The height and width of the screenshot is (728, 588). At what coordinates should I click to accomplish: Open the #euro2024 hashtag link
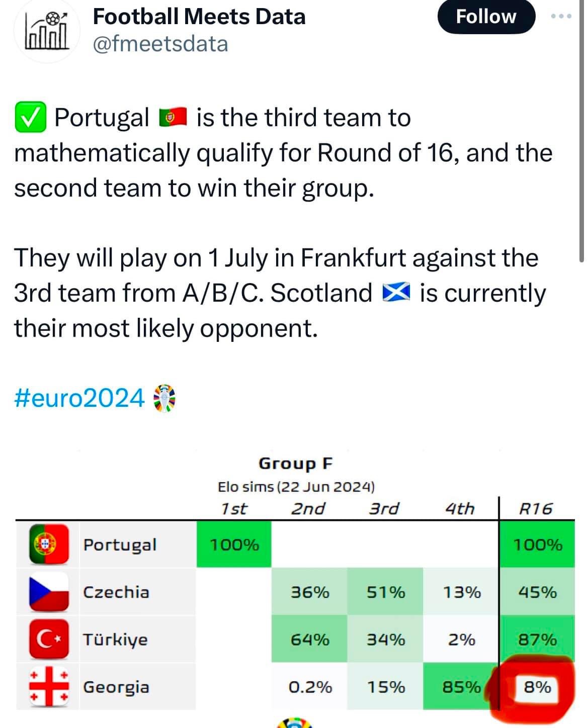tap(79, 398)
